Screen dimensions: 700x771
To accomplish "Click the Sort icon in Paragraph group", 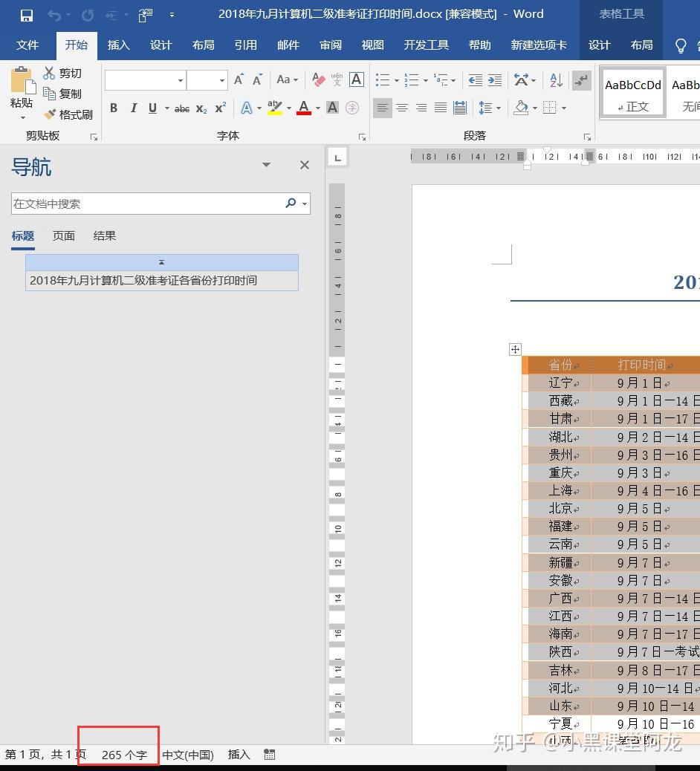I will [556, 80].
